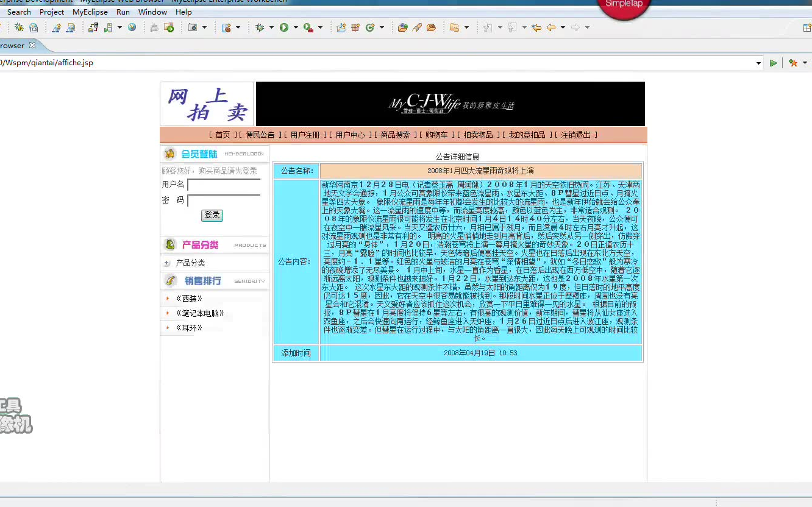Open the server icon dropdown arrow

point(119,27)
